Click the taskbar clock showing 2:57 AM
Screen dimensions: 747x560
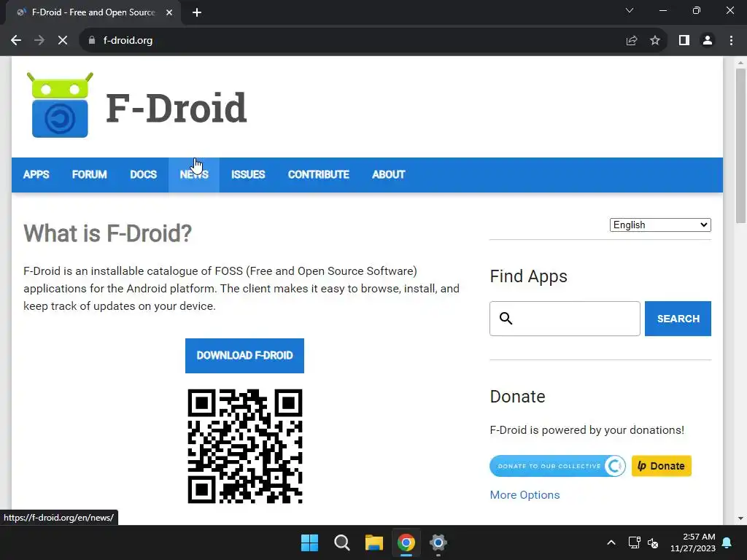click(x=693, y=542)
